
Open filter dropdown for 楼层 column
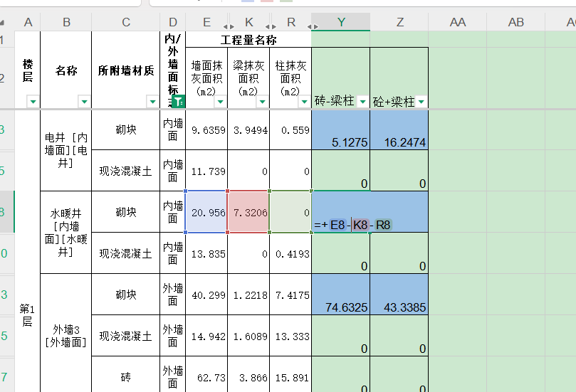coord(33,101)
